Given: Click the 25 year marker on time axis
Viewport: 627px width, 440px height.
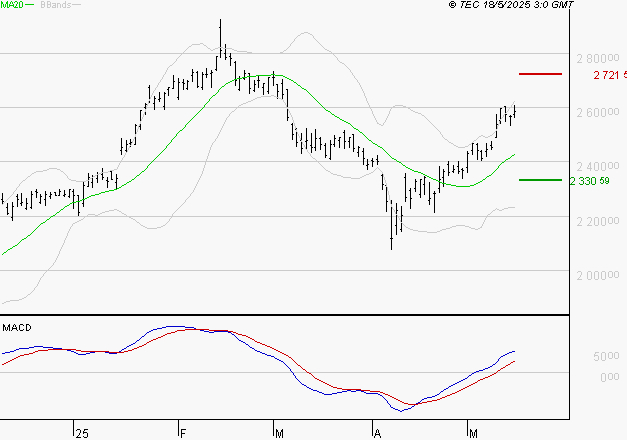Looking at the screenshot, I should click(82, 434).
